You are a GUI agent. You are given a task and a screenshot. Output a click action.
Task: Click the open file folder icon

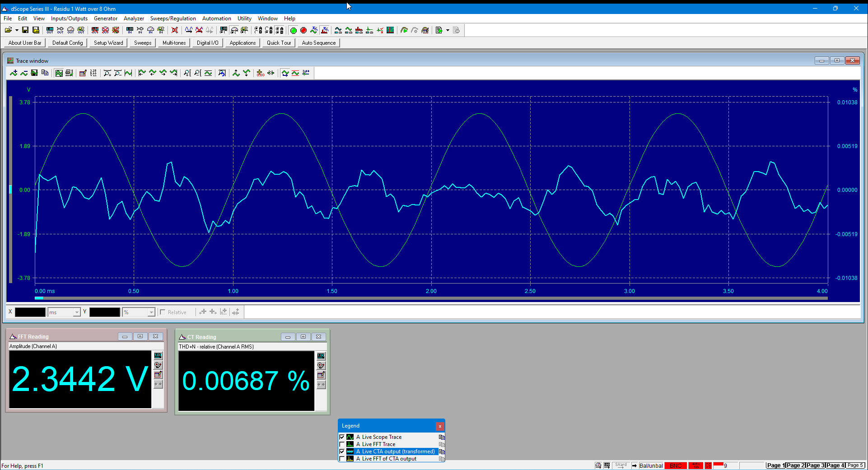[x=8, y=30]
